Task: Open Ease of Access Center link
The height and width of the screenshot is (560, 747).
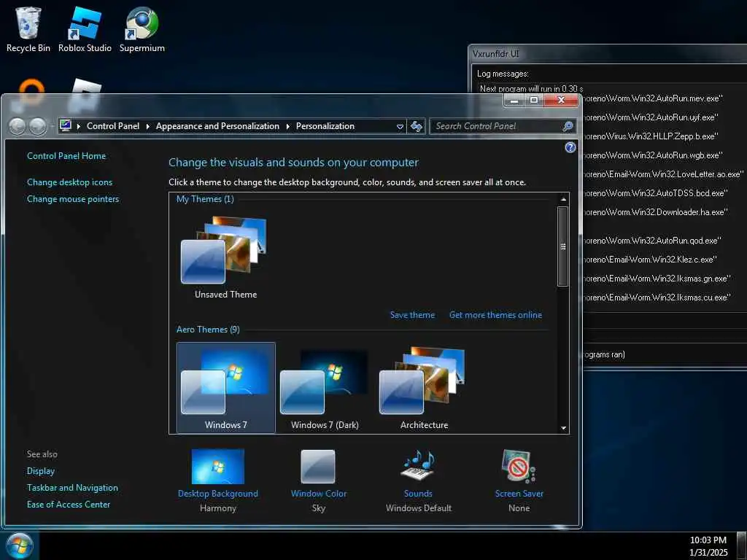Action: point(69,505)
